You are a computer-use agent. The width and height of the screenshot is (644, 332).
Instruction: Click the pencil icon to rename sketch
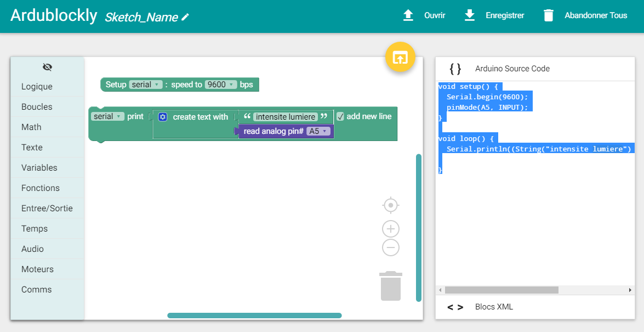(x=185, y=17)
